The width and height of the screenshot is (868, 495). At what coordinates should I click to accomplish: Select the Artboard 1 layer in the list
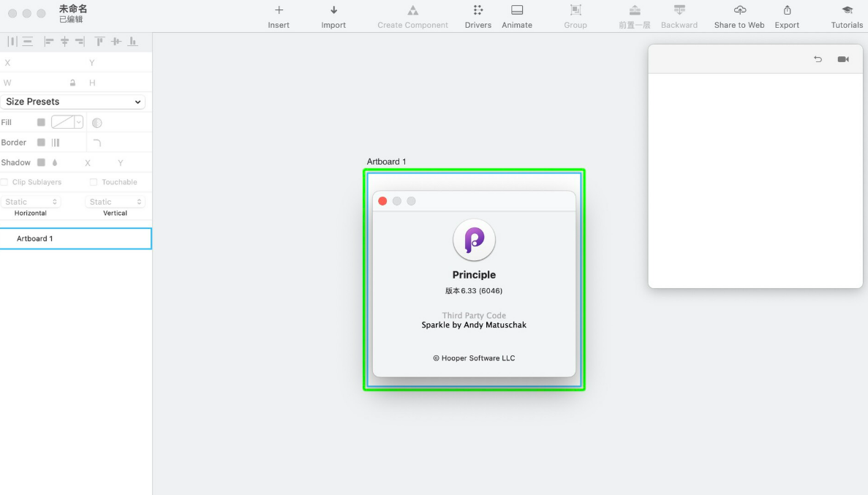[76, 238]
